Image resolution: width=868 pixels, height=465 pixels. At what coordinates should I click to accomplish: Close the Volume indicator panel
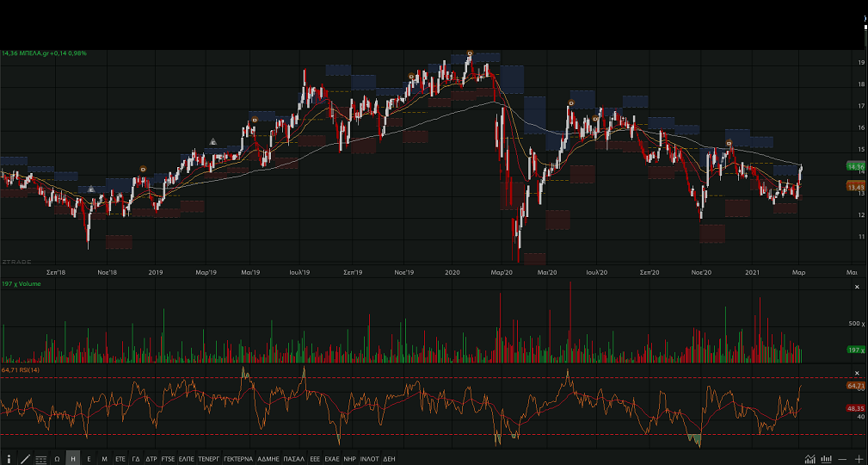click(856, 286)
